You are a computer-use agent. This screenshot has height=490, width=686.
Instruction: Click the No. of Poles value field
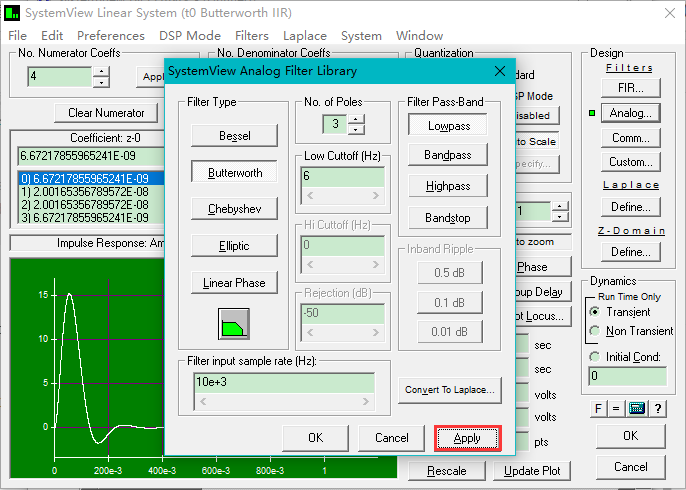pyautogui.click(x=335, y=124)
